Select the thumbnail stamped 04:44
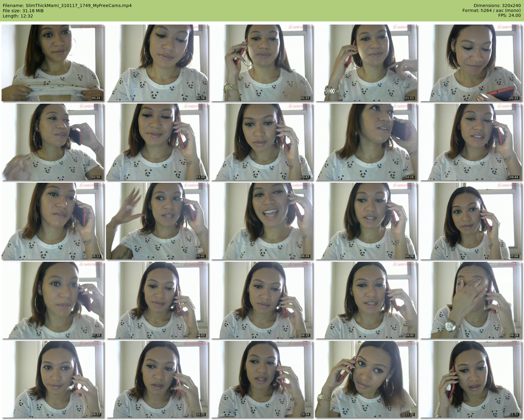 (471, 142)
